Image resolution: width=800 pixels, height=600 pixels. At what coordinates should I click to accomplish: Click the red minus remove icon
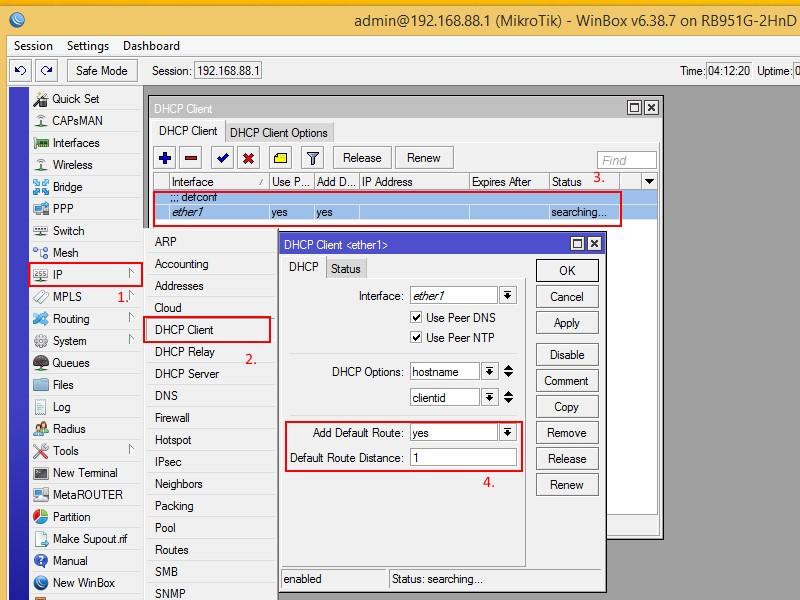pyautogui.click(x=191, y=158)
